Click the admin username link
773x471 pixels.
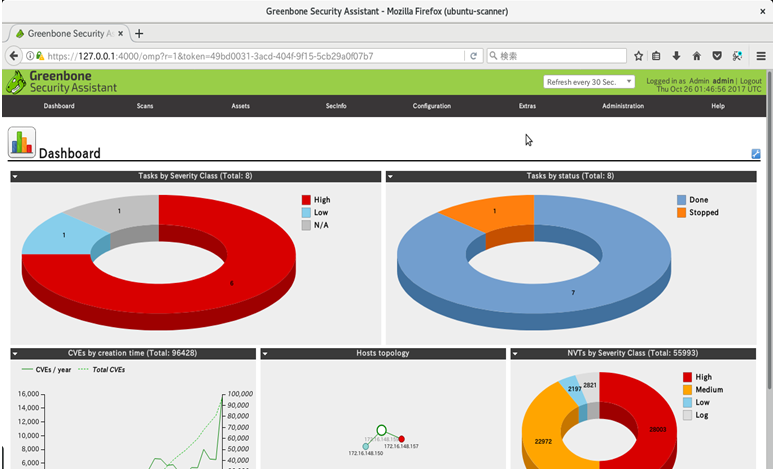pos(723,81)
